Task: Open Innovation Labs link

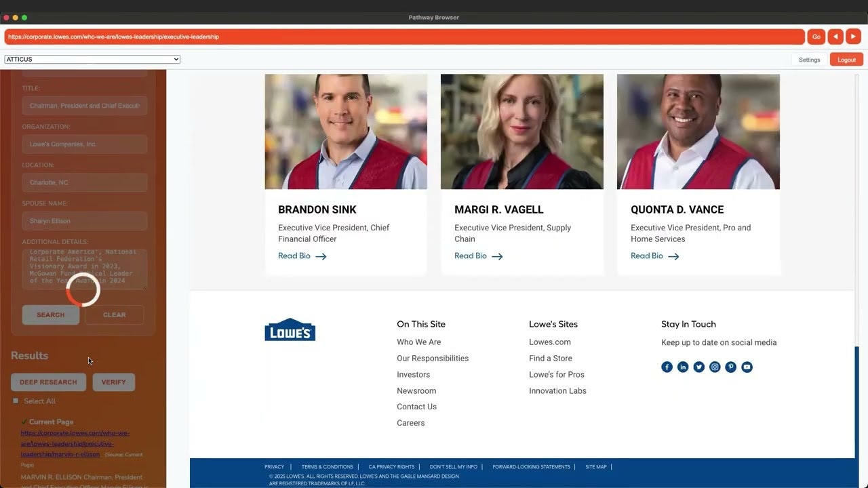Action: click(557, 391)
